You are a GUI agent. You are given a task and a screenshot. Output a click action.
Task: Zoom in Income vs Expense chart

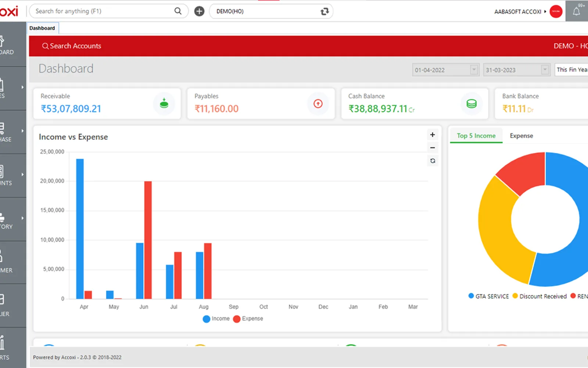click(x=433, y=135)
